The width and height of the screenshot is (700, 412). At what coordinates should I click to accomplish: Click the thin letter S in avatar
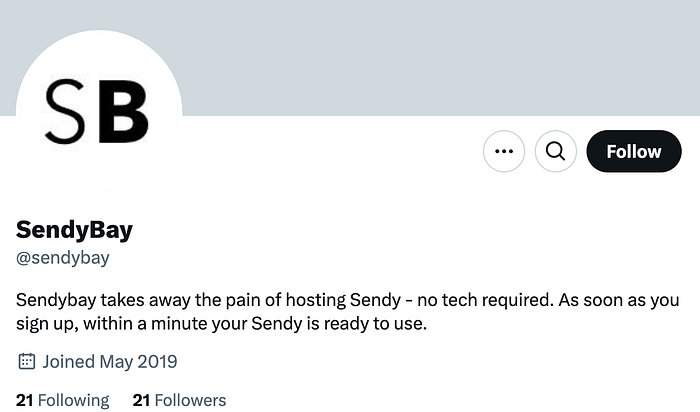(65, 112)
